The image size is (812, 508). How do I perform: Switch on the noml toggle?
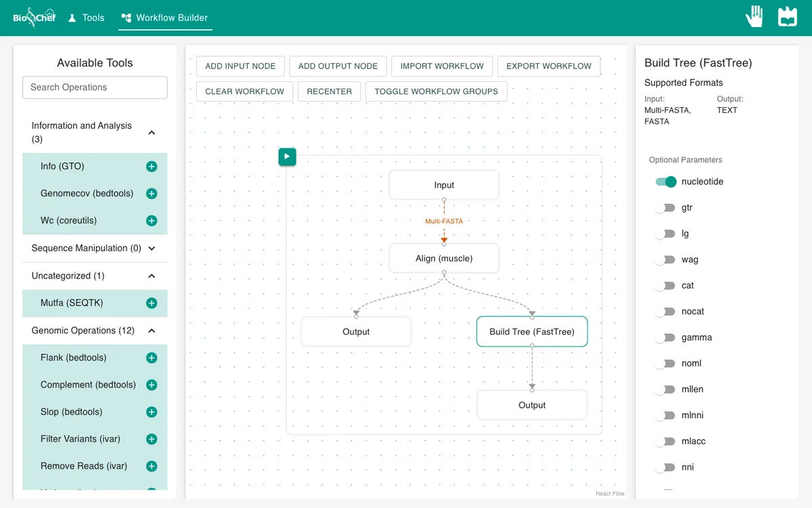[x=665, y=364]
